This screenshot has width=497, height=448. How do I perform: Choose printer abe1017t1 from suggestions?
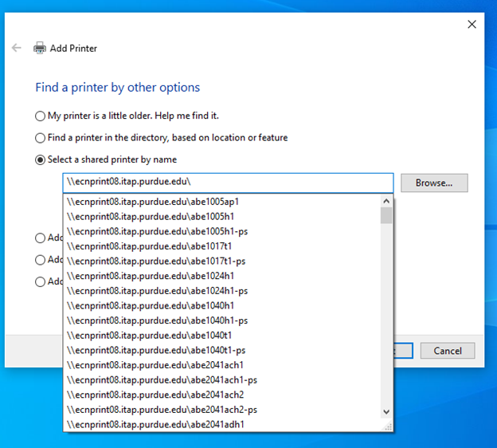[222, 246]
